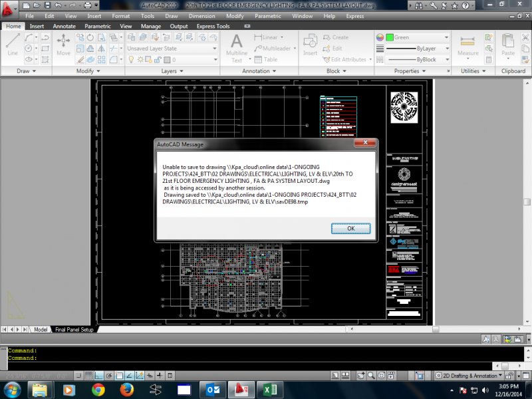Select the Array tool in Modify panel
Image resolution: width=532 pixels, height=399 pixels.
point(101,60)
